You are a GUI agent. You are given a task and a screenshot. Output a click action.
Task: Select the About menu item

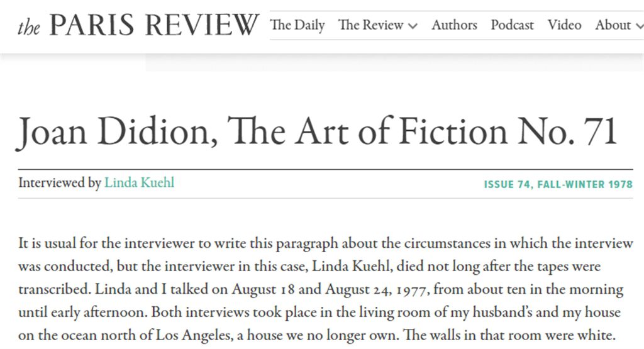(x=613, y=25)
